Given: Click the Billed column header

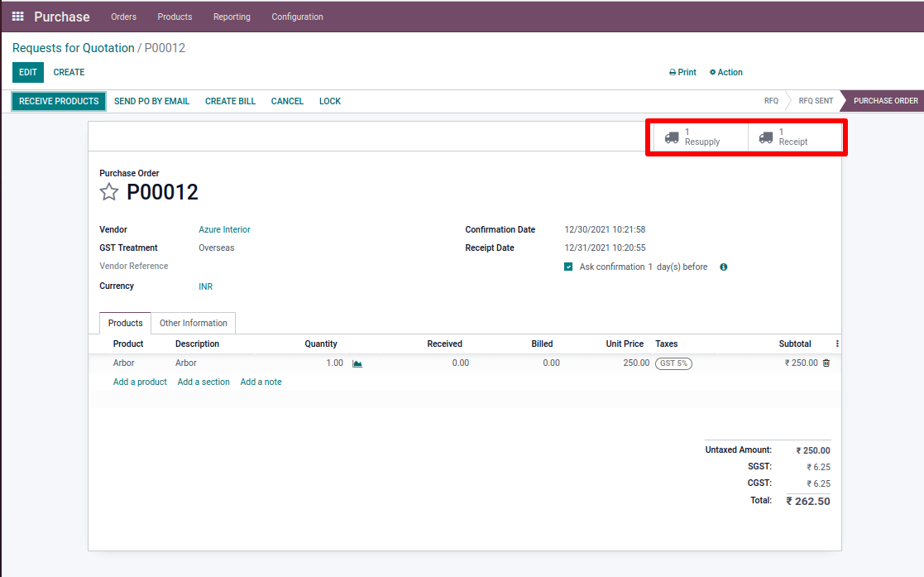Looking at the screenshot, I should click(542, 344).
